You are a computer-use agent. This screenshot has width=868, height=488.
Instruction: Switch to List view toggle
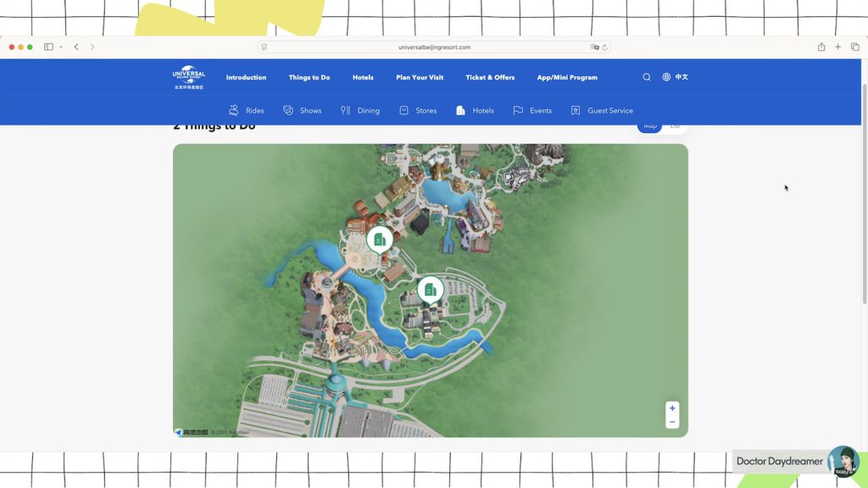pos(675,126)
